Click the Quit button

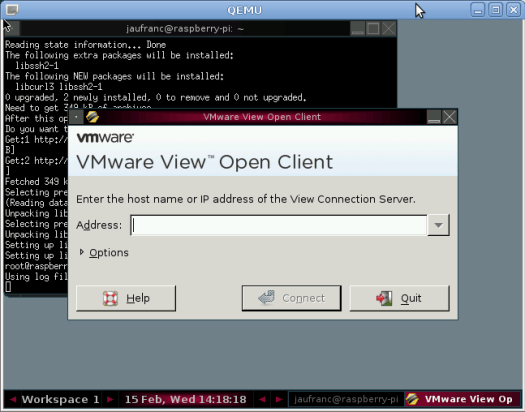pos(399,298)
